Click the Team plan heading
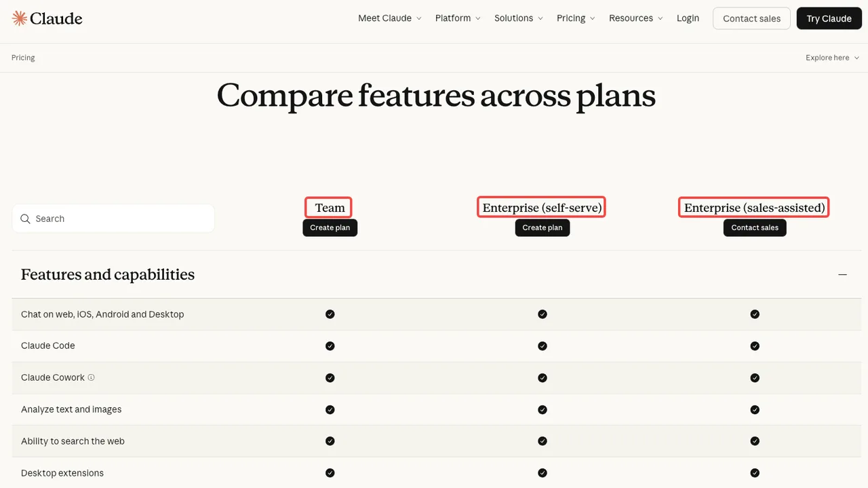The image size is (868, 488). [330, 208]
